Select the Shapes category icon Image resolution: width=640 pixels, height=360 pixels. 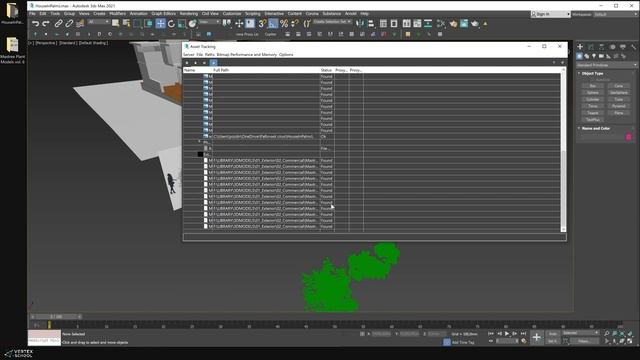pyautogui.click(x=587, y=56)
